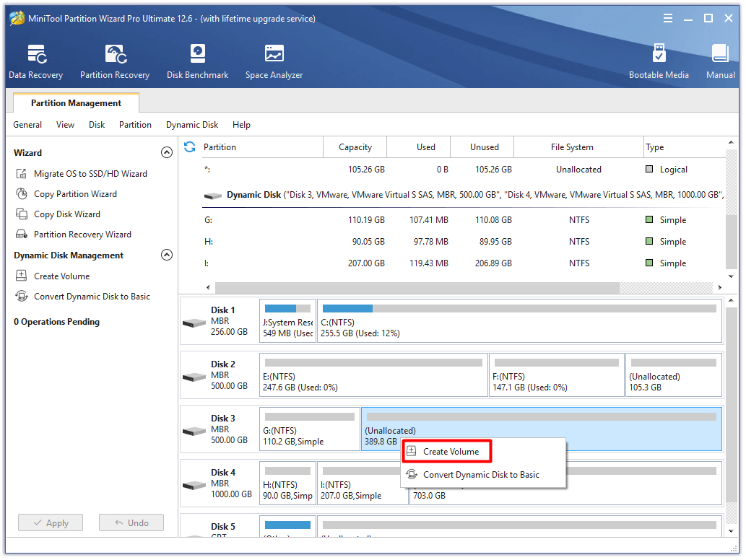Start the Disk Benchmark tool
746x560 pixels.
(197, 62)
